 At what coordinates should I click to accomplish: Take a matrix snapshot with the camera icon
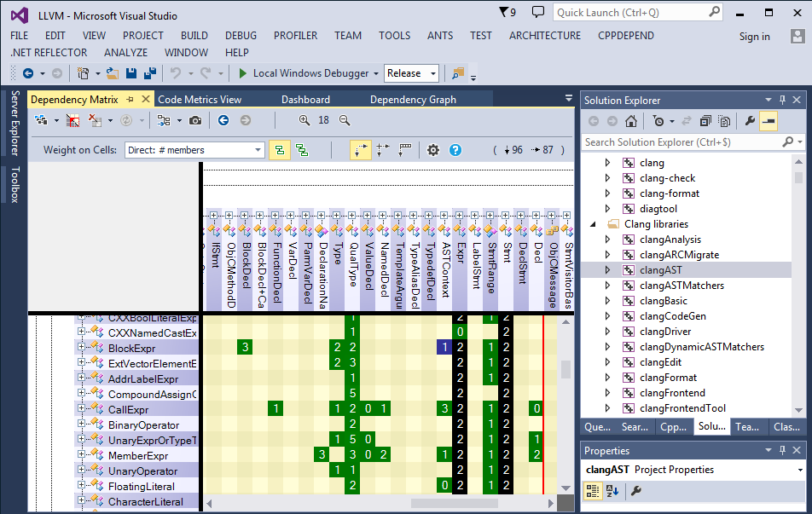(195, 120)
